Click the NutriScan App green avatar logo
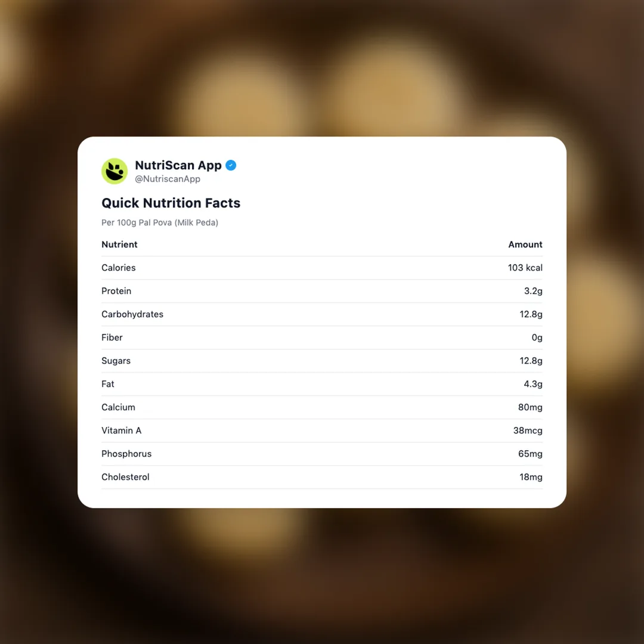Viewport: 644px width, 644px height. tap(114, 171)
